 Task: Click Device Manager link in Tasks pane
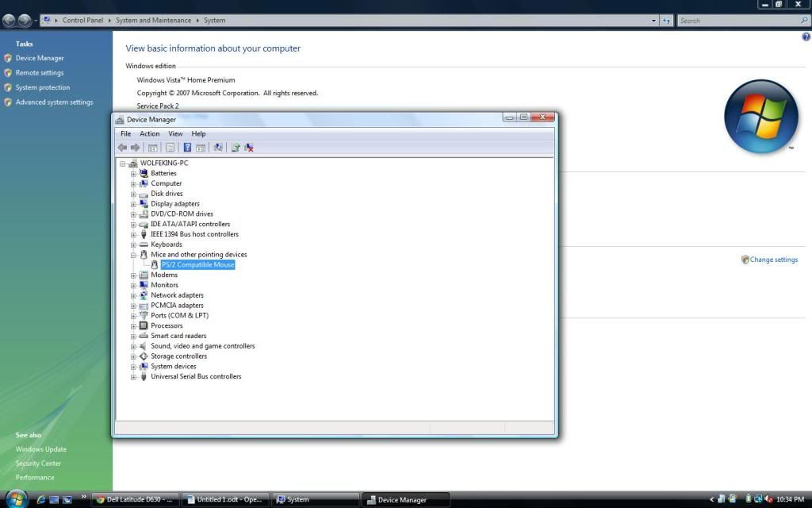click(x=40, y=58)
